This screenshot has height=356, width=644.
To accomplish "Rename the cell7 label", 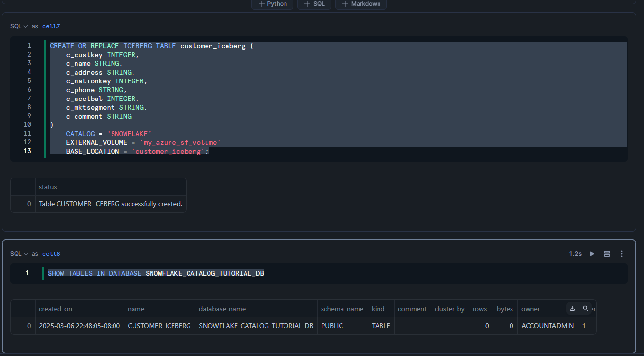I will click(51, 26).
